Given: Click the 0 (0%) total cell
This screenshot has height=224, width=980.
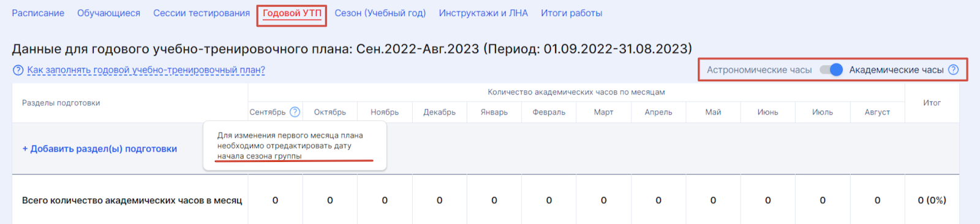Looking at the screenshot, I should (932, 200).
